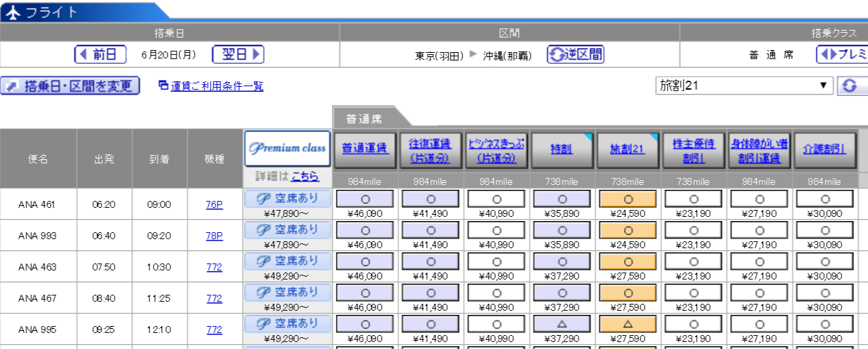Open ビジネスきっぷ fare header
The height and width of the screenshot is (349, 868).
tap(496, 149)
